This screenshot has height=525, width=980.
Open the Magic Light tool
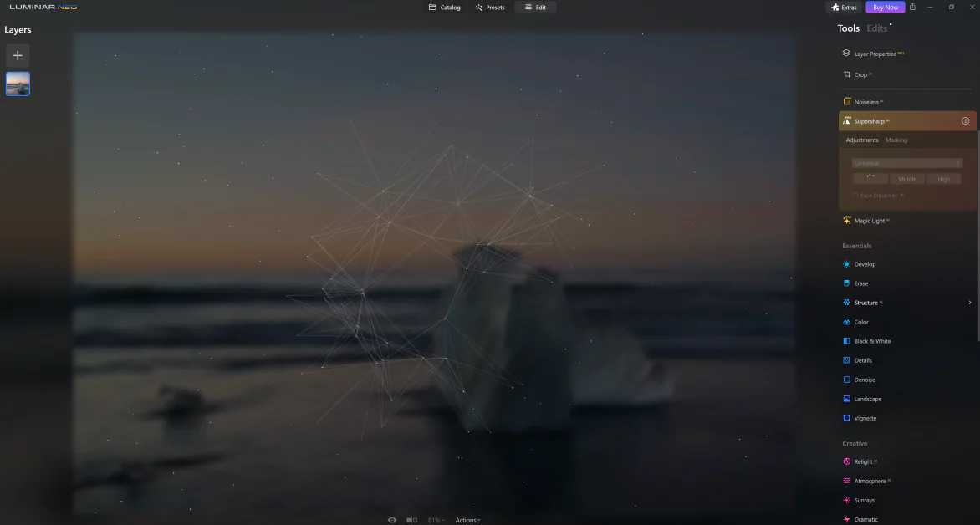point(869,221)
